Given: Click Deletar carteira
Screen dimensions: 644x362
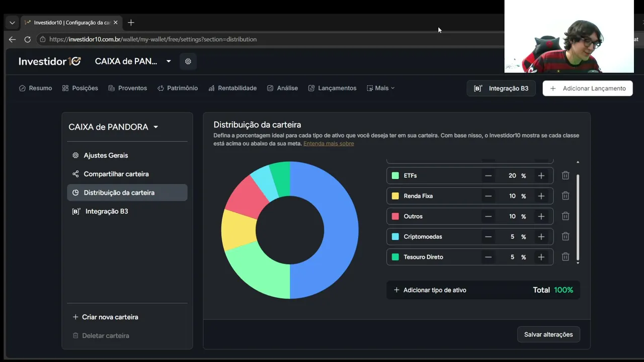Looking at the screenshot, I should (x=101, y=336).
